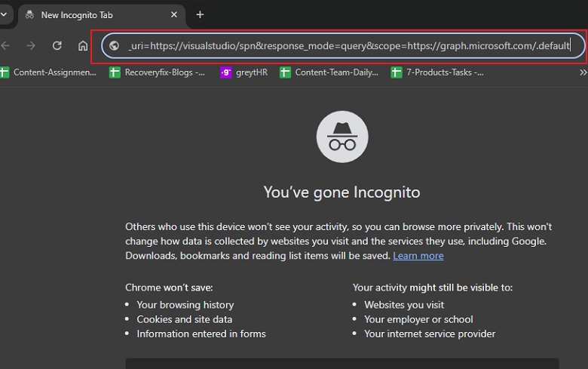Click the "You've gone Incognito" heading
Screen dimensions: 588x369
tap(341, 192)
